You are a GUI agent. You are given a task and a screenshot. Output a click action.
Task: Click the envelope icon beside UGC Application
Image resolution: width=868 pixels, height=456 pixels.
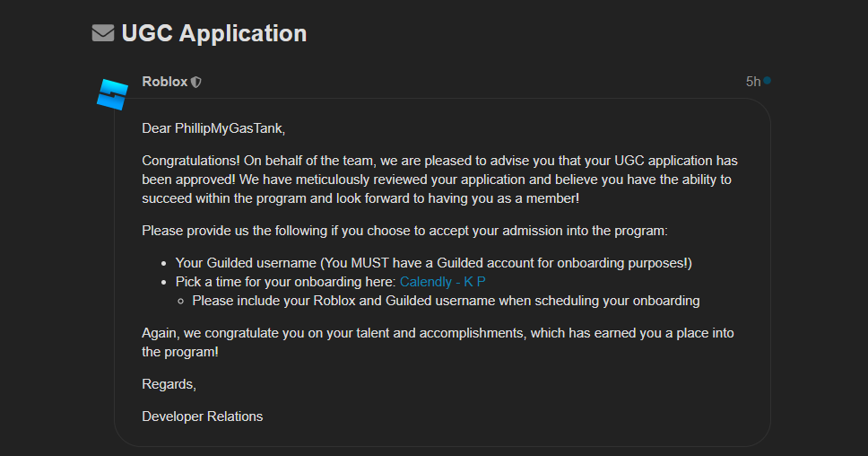[103, 33]
